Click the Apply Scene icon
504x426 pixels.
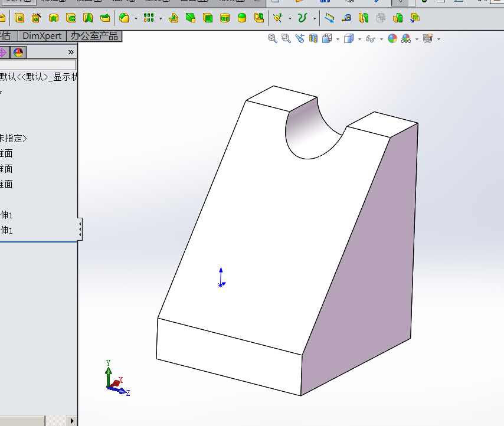click(x=406, y=38)
